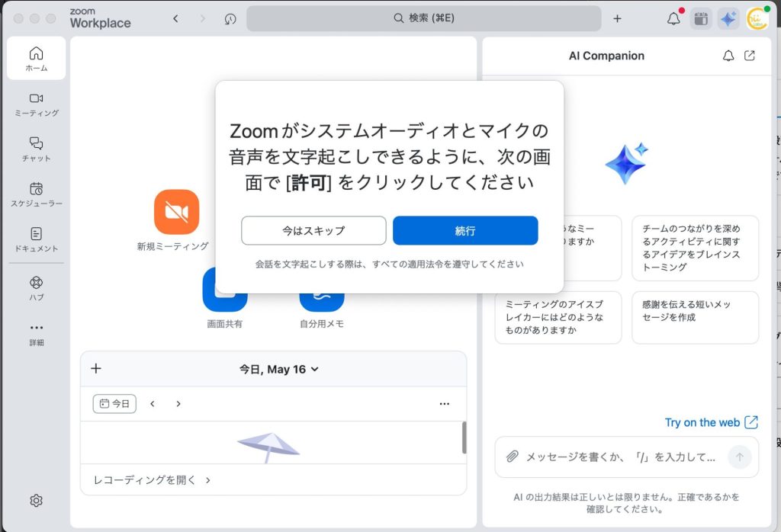Go forward with the right arrow

tap(202, 18)
